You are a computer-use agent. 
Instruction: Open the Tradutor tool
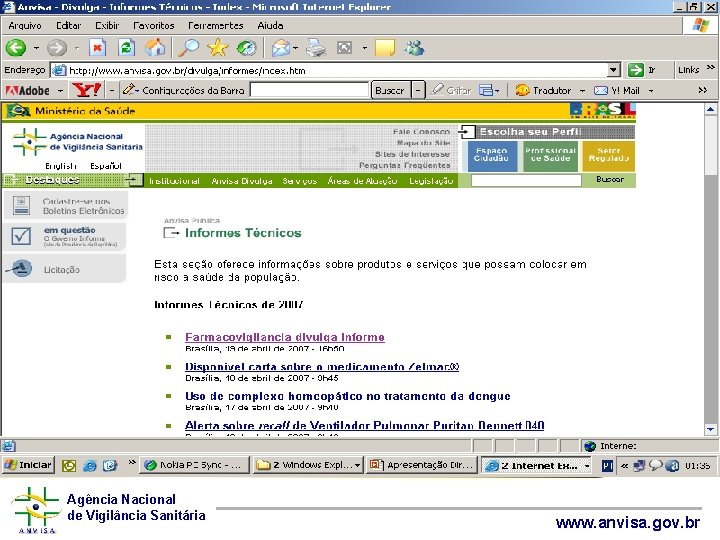[543, 90]
